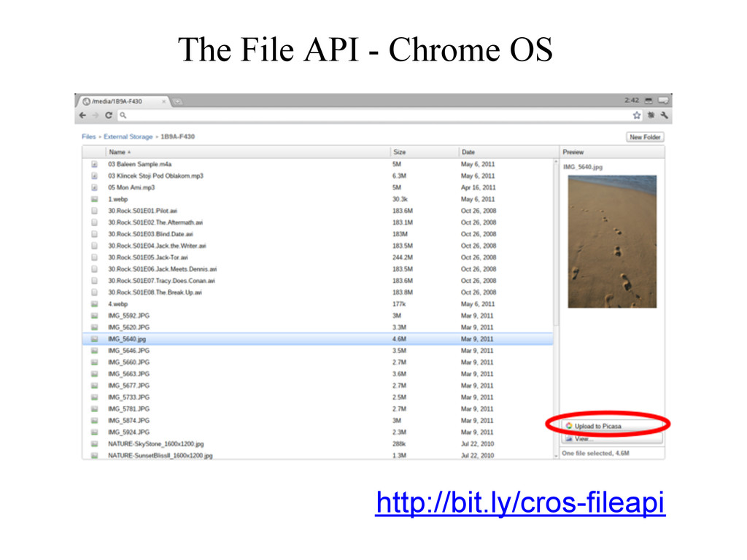Click the search magnifier icon in address bar

coord(123,115)
